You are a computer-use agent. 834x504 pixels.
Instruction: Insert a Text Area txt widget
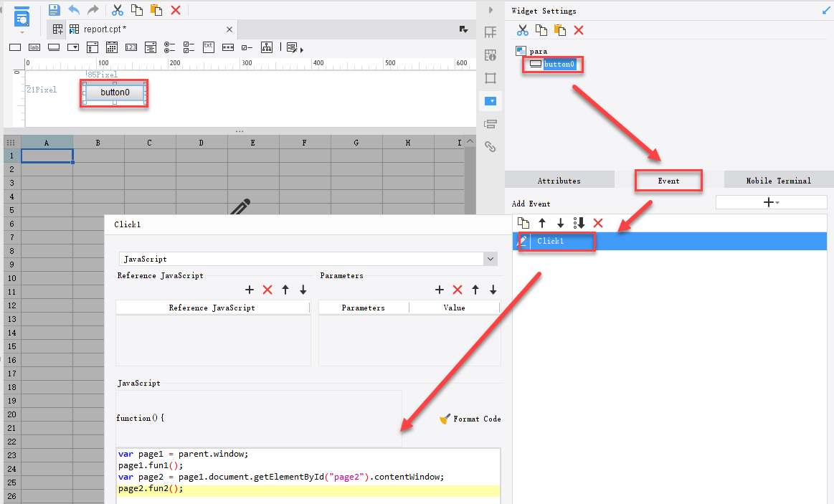click(209, 47)
